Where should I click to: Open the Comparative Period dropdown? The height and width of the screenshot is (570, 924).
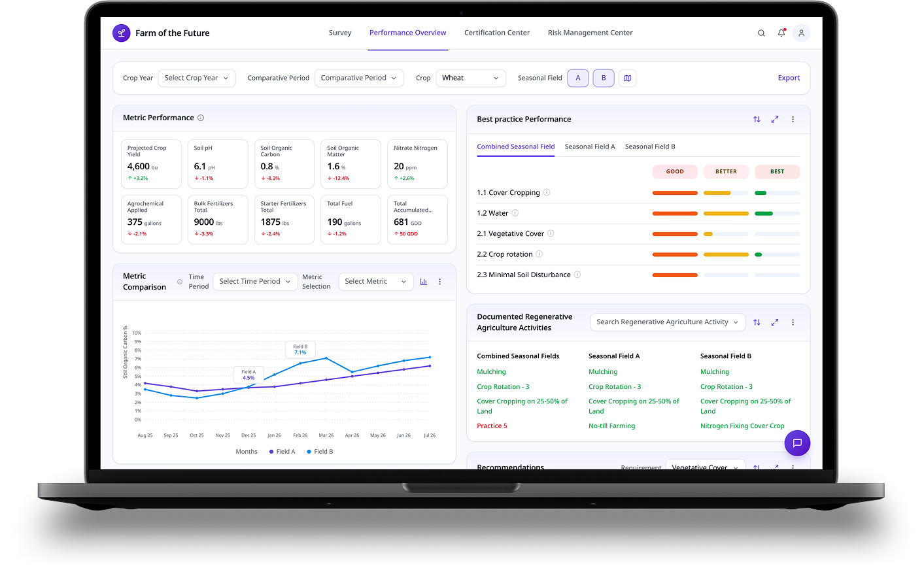(x=359, y=78)
